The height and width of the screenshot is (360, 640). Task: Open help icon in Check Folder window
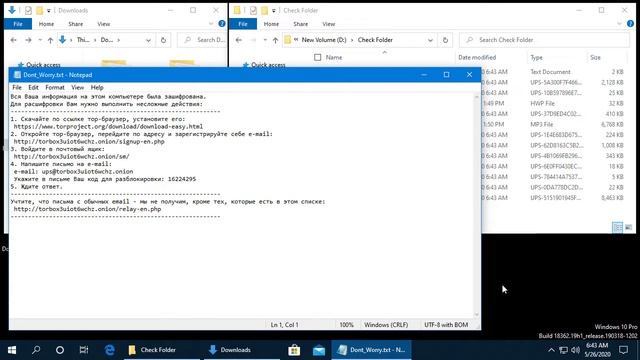point(630,24)
